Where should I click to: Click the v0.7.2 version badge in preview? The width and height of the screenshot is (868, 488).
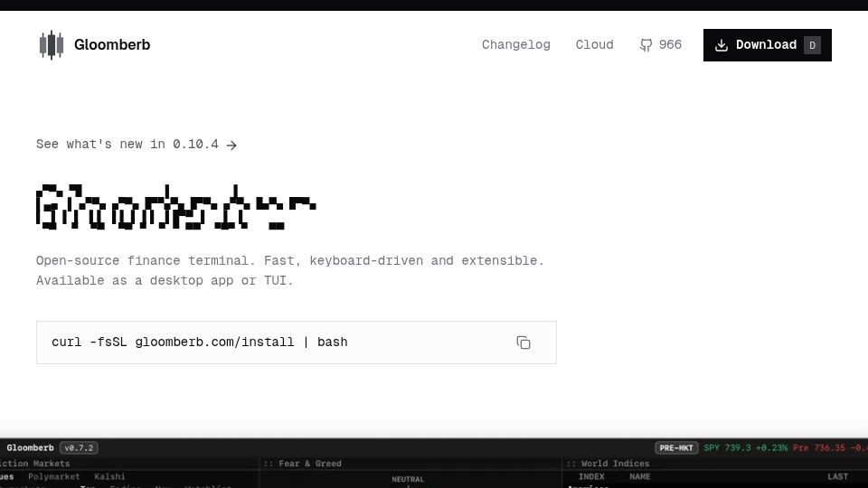(79, 447)
